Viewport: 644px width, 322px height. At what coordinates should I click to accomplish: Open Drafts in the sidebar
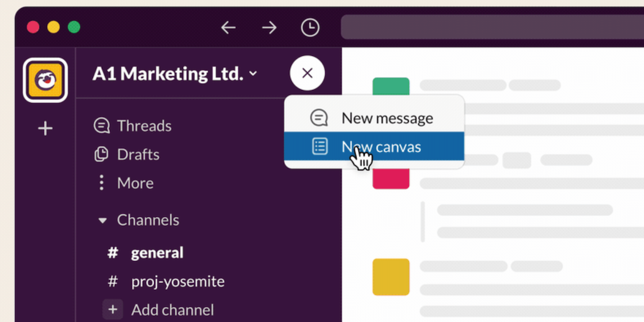click(x=126, y=155)
